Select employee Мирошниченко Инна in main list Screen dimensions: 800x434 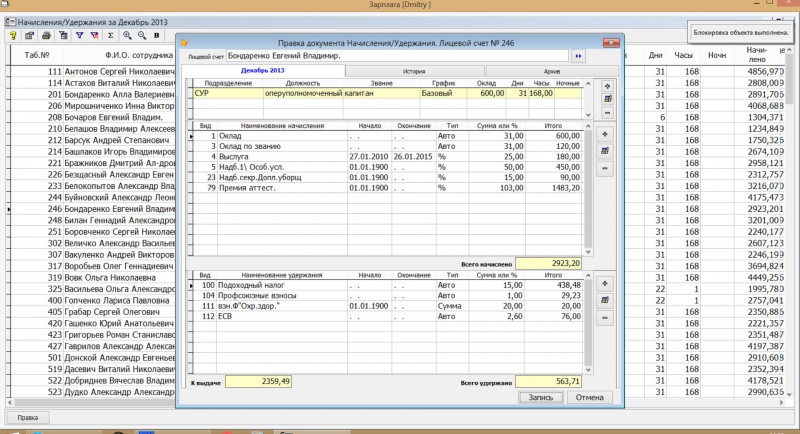point(119,106)
